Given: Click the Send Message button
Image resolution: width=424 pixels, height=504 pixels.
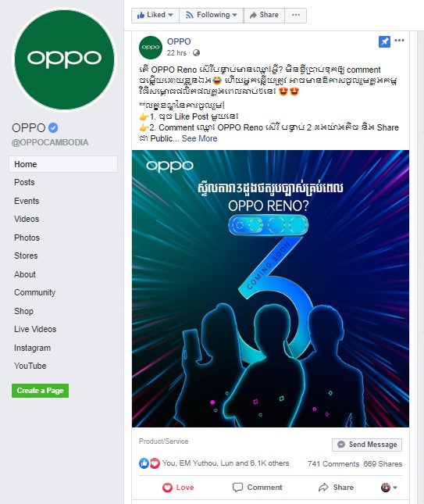Looking at the screenshot, I should pos(367,445).
